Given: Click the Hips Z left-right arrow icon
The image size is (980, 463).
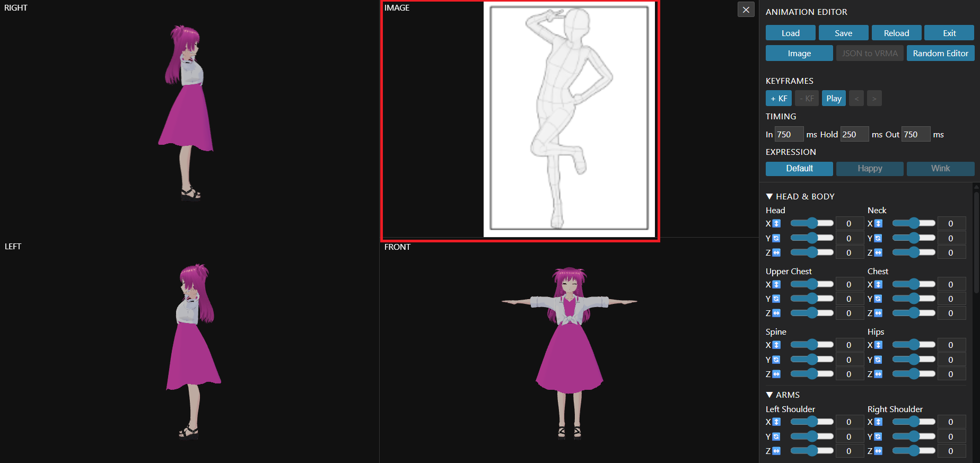Looking at the screenshot, I should (878, 374).
